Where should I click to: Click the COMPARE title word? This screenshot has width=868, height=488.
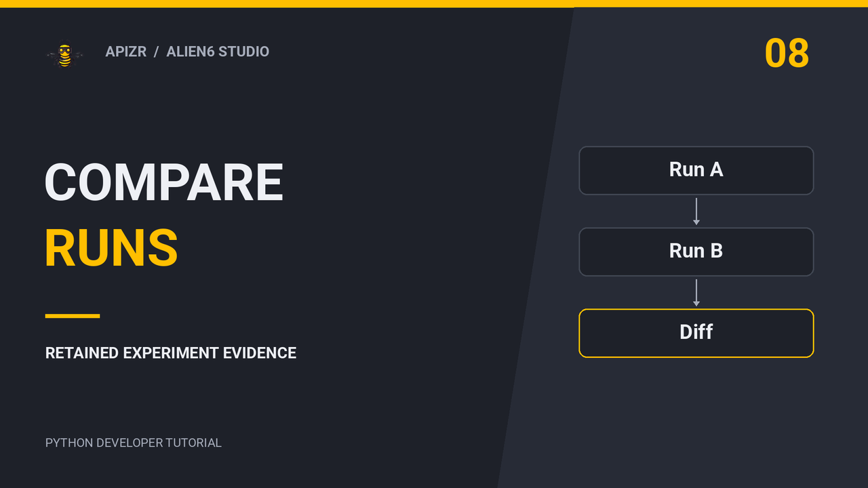point(164,183)
